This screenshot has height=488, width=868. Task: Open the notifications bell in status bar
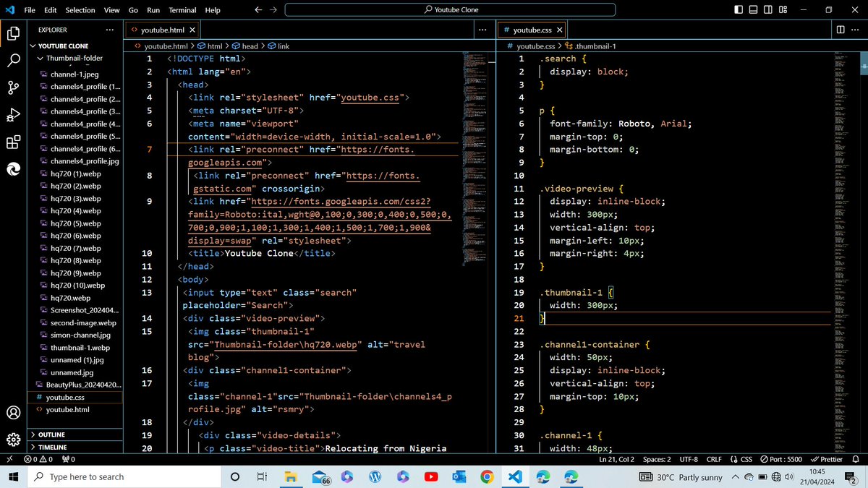click(x=857, y=459)
